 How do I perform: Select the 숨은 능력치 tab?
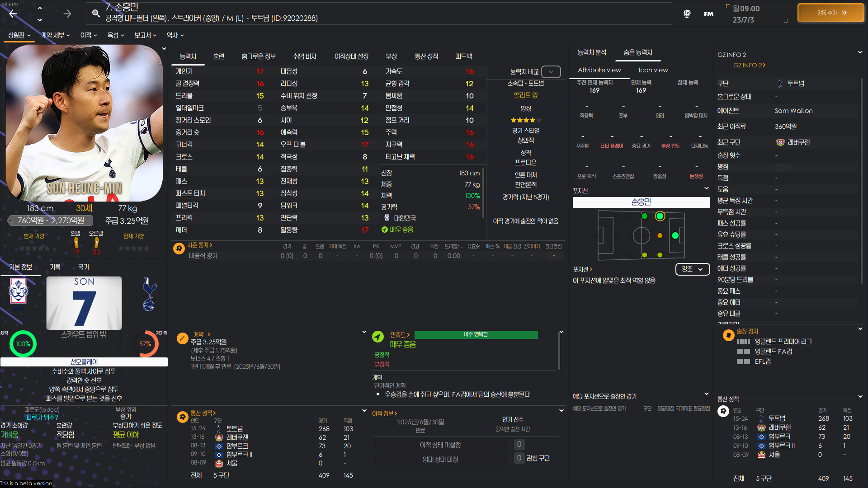637,52
